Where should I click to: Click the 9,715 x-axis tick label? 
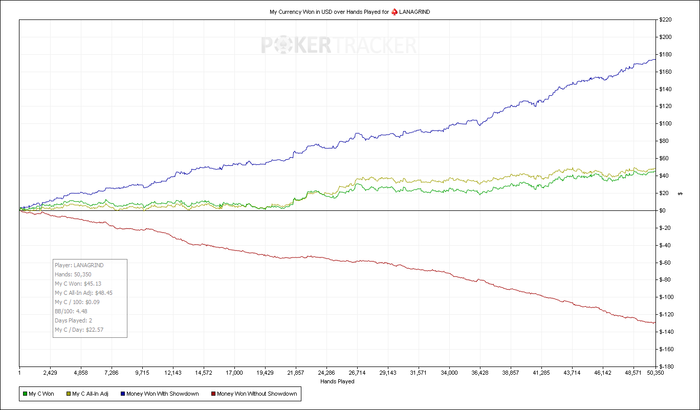click(142, 372)
